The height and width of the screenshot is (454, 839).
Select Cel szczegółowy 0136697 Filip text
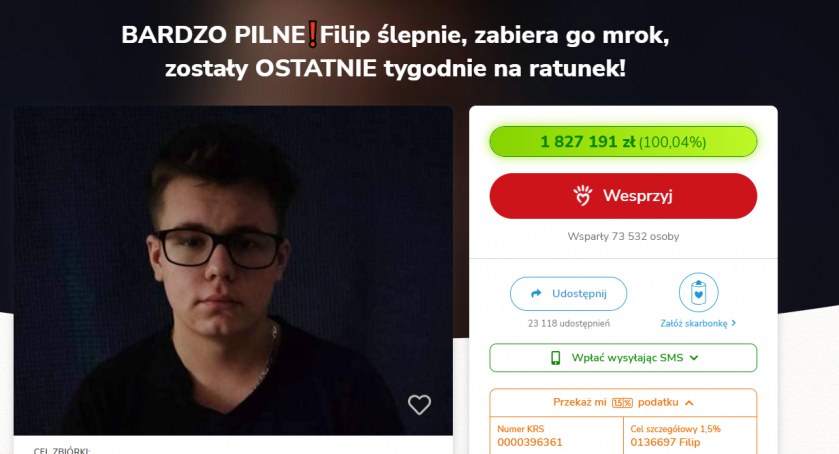(665, 442)
